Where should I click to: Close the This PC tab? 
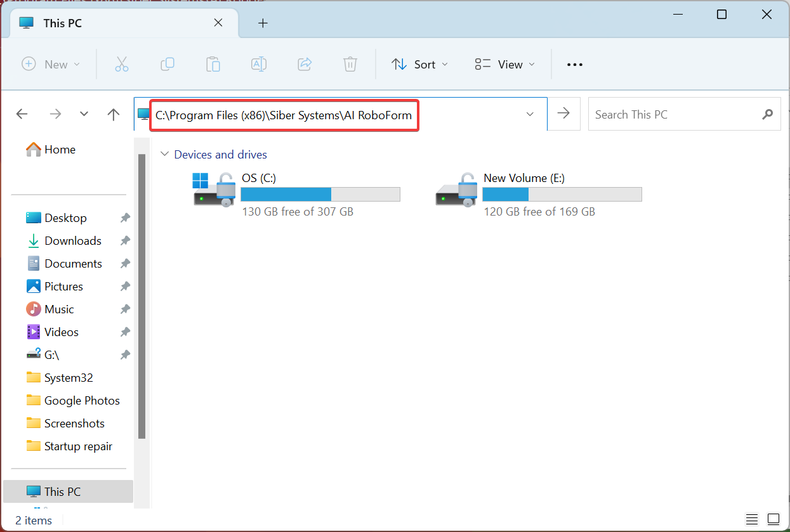218,23
